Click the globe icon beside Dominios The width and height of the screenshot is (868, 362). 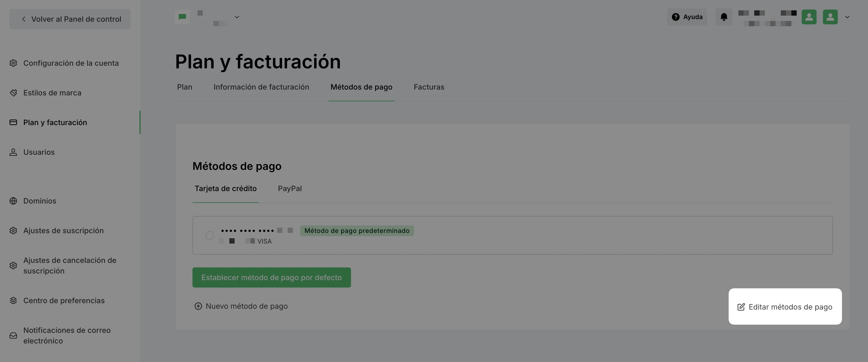[13, 201]
